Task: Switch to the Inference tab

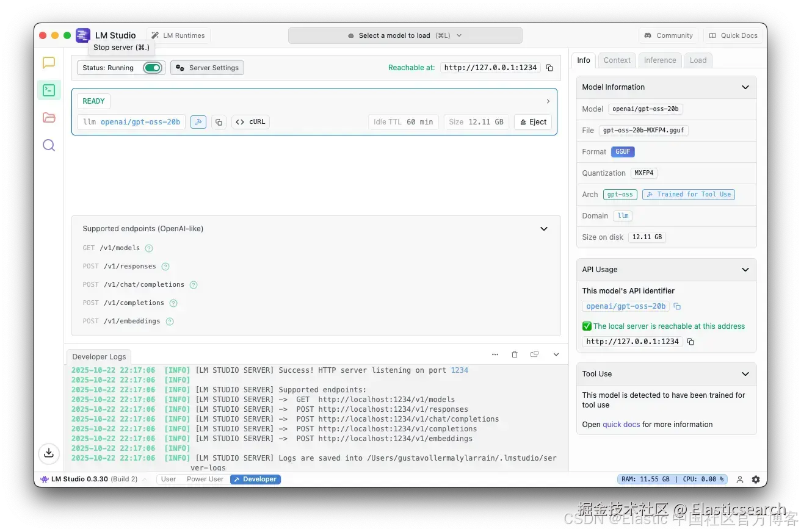Action: click(x=660, y=60)
